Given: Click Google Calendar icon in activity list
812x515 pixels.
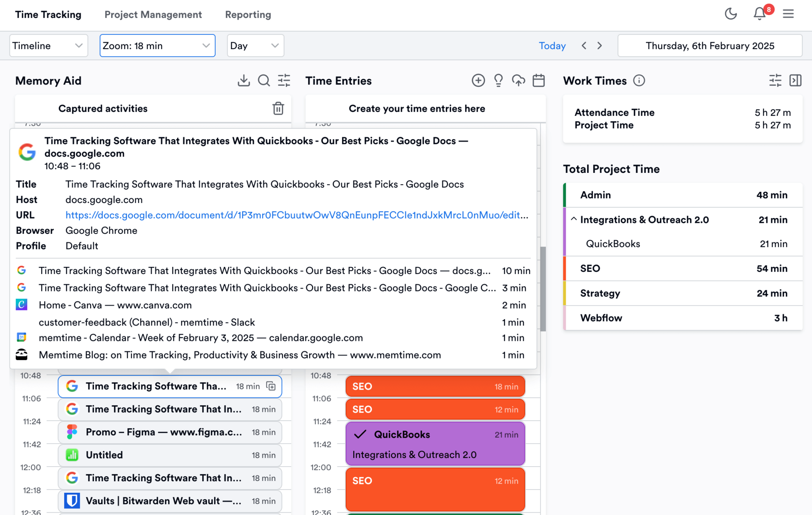Looking at the screenshot, I should 21,337.
